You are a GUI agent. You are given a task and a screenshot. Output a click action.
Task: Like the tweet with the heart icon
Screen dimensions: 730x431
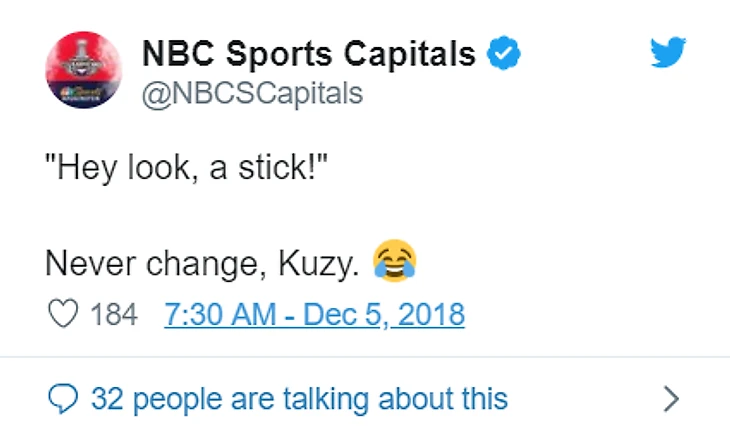point(63,315)
